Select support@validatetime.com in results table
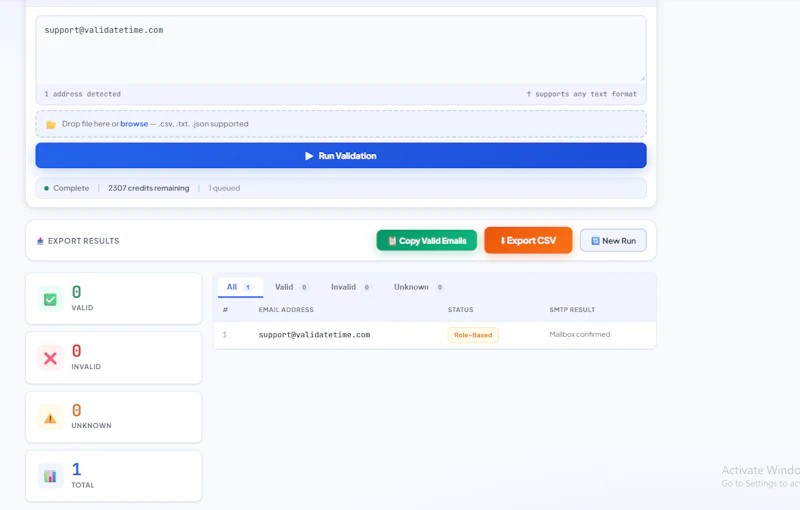Viewport: 800px width, 510px height. [314, 335]
